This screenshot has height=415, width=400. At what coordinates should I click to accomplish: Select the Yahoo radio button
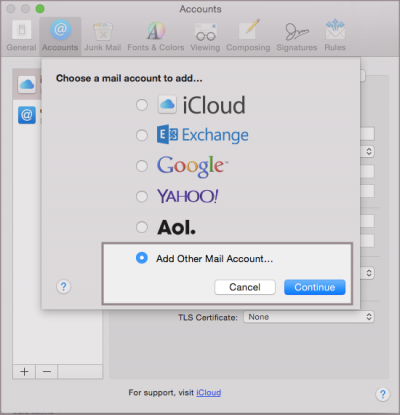point(142,196)
